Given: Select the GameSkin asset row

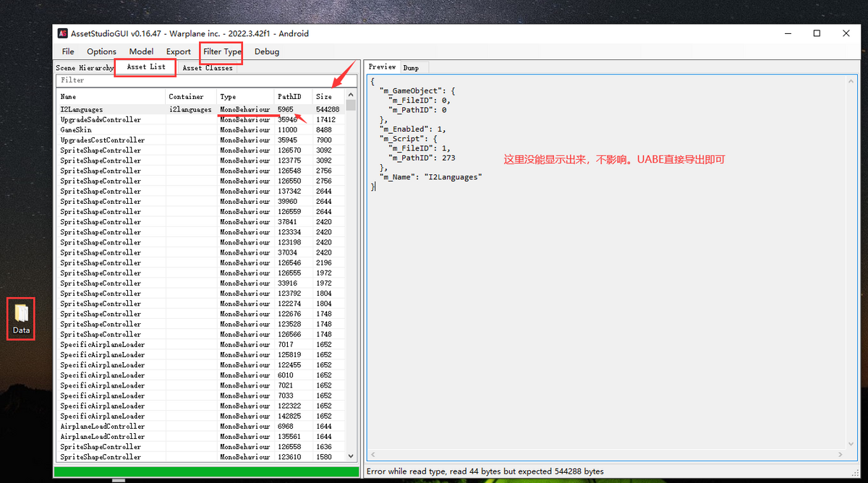Looking at the screenshot, I should click(201, 129).
